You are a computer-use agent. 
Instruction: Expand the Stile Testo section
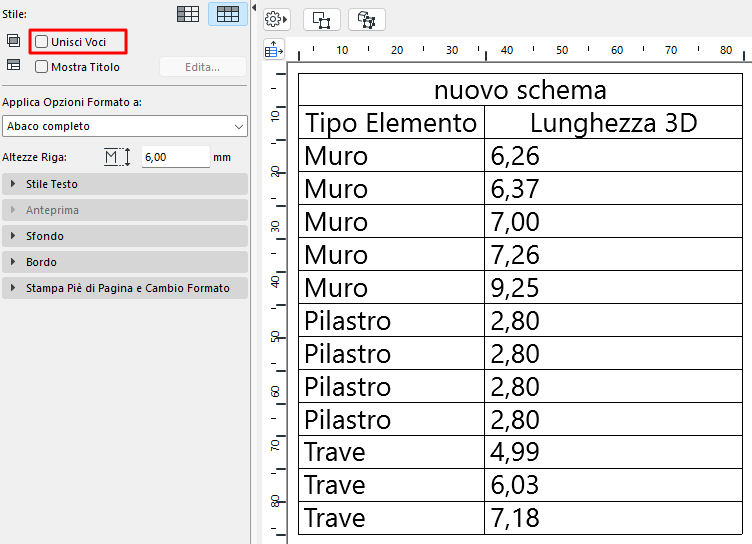125,184
